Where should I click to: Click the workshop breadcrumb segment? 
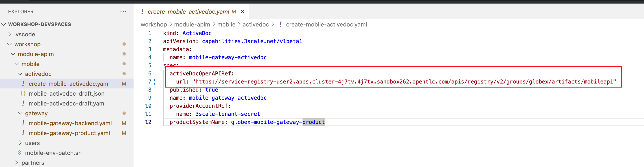pos(154,24)
